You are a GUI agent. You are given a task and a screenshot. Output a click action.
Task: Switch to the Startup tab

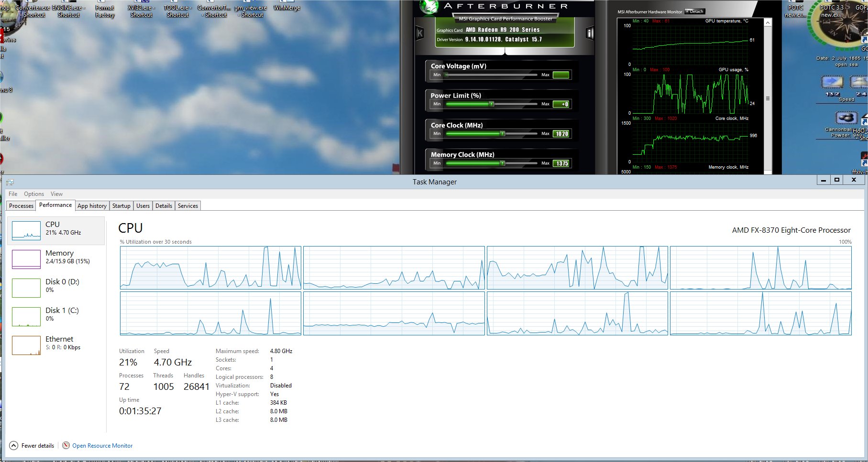click(x=121, y=206)
